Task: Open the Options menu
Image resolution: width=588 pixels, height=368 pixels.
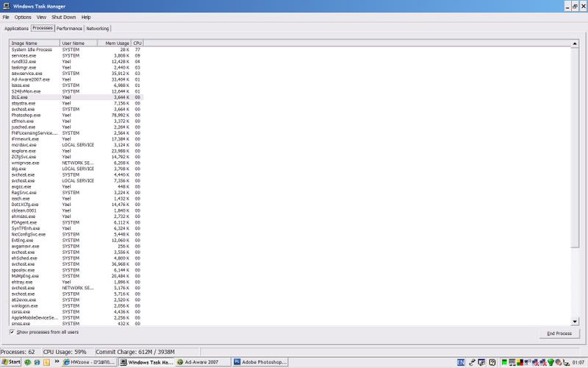Action: (23, 17)
